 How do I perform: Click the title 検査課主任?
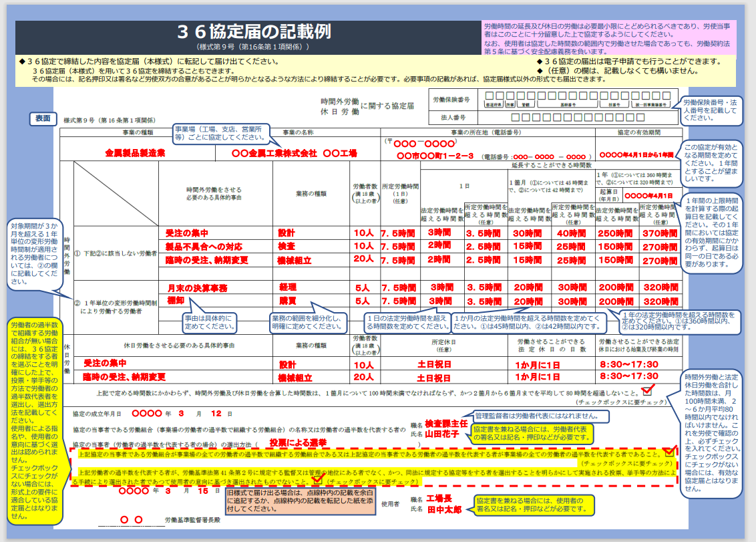click(446, 423)
